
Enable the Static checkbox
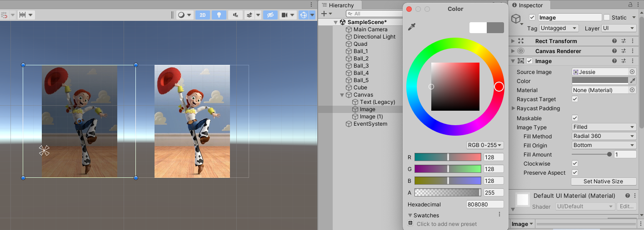coord(607,17)
